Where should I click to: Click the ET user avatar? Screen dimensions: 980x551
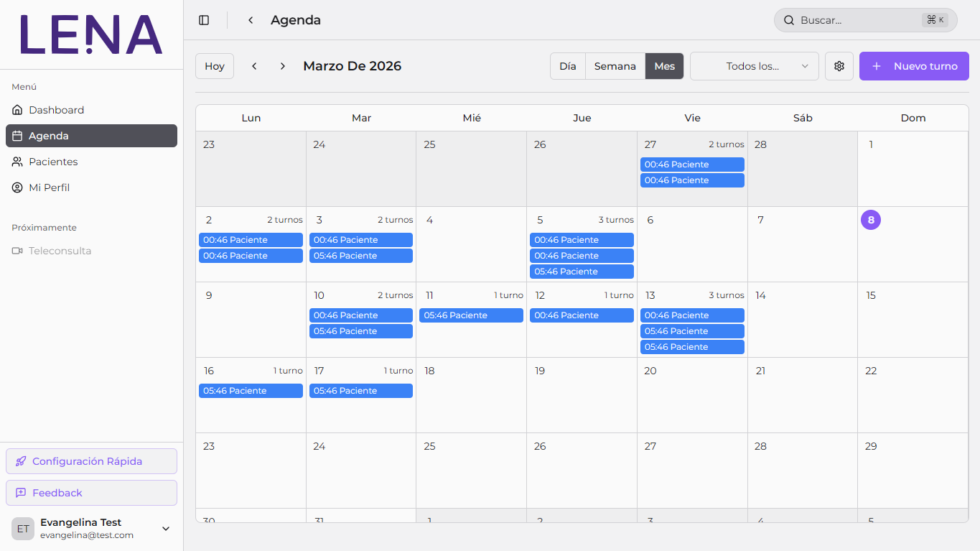(23, 529)
